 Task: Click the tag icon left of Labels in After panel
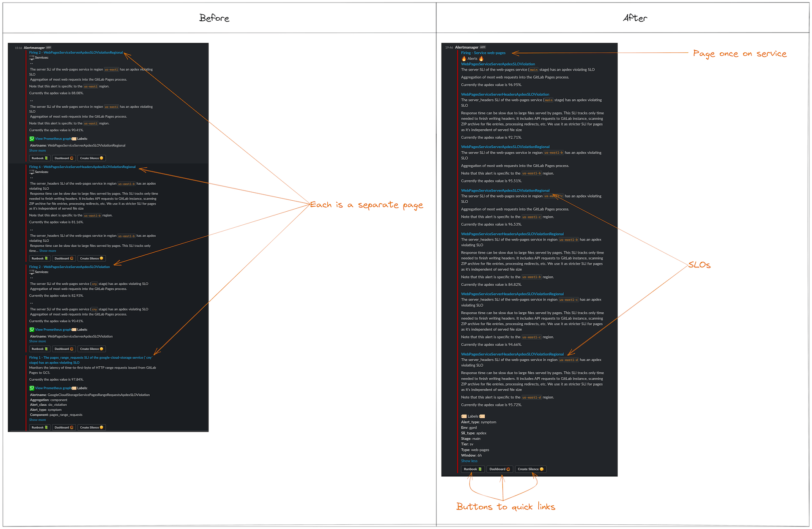[x=464, y=417]
